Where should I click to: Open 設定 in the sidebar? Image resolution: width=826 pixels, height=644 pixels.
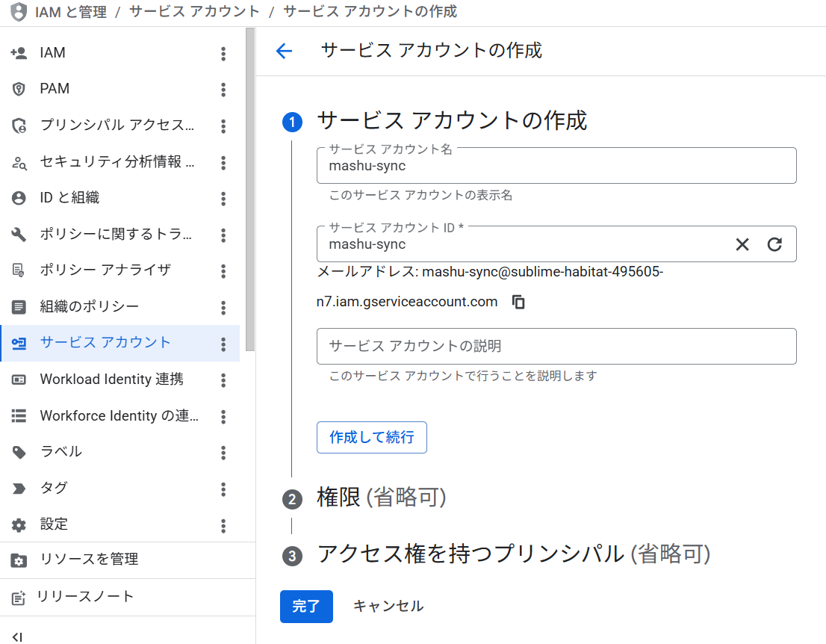point(119,524)
